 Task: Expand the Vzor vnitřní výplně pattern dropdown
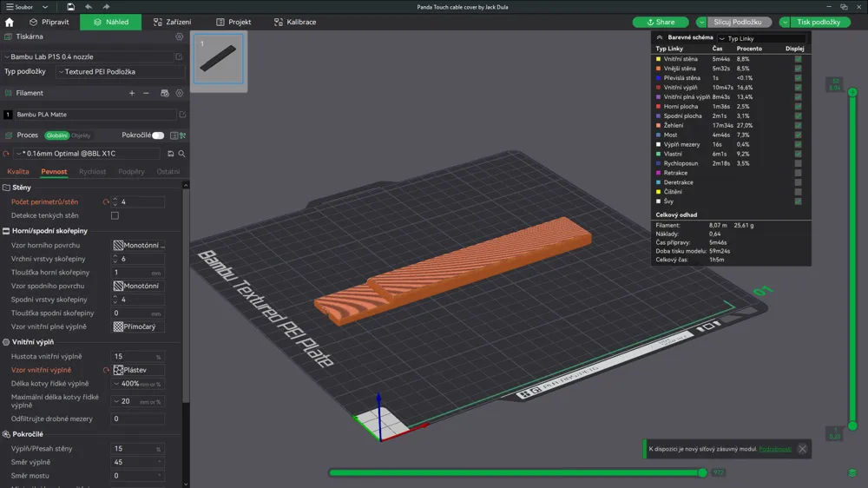click(138, 370)
